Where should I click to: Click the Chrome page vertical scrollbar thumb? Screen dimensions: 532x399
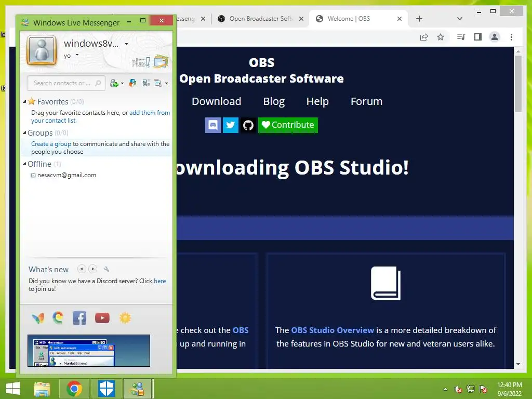point(518,84)
